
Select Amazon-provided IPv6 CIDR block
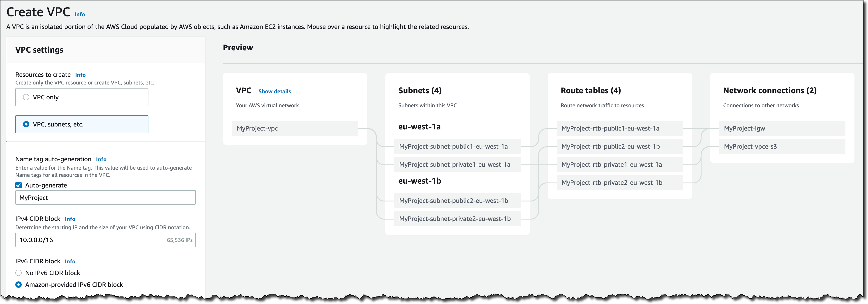[18, 285]
